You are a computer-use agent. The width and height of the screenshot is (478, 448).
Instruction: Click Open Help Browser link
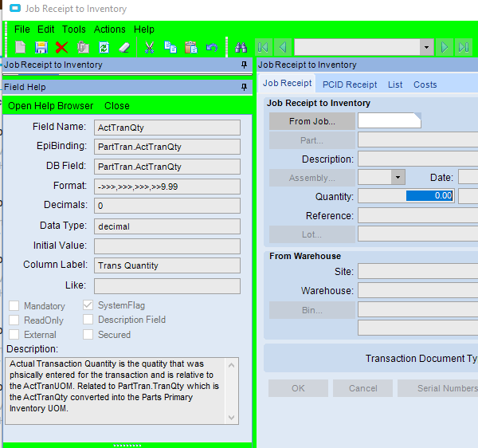click(51, 106)
